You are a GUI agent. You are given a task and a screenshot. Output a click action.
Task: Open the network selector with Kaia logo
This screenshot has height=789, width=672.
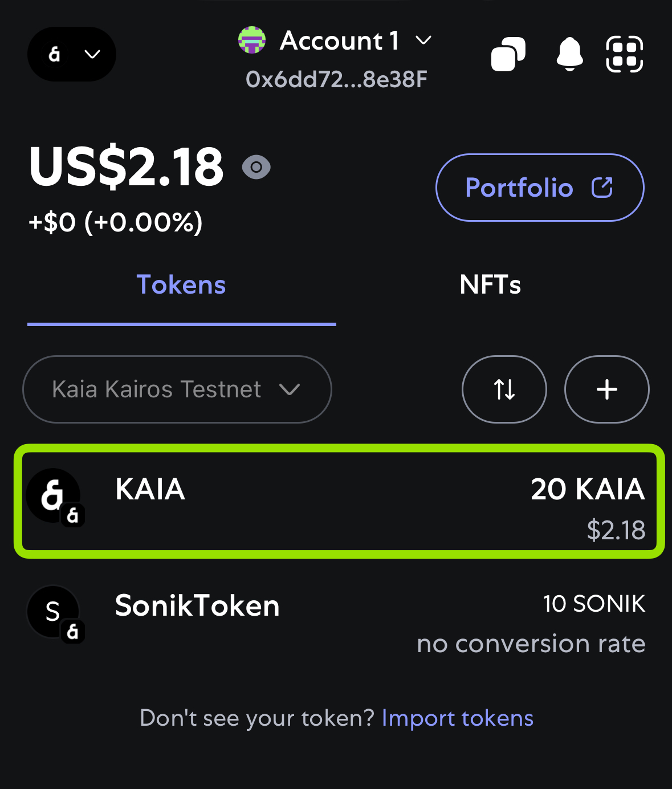pyautogui.click(x=72, y=54)
